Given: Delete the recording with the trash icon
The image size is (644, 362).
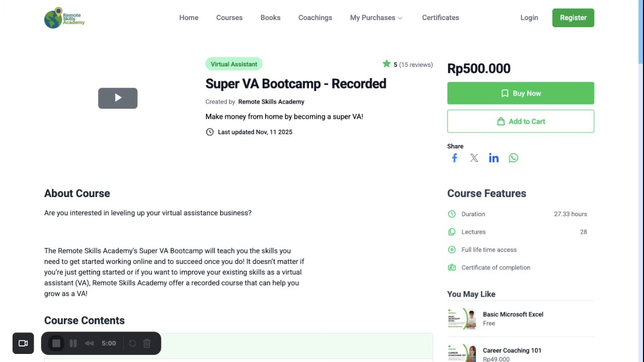Looking at the screenshot, I should click(147, 343).
